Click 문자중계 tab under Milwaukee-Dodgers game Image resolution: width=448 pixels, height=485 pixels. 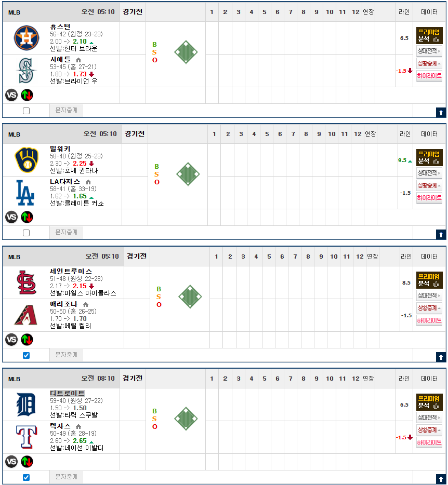pyautogui.click(x=67, y=232)
